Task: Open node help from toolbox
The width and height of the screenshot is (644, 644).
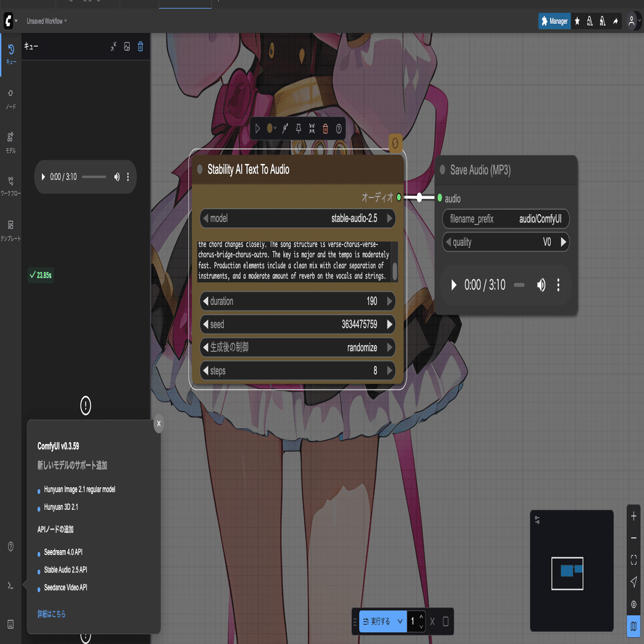Action: [339, 129]
